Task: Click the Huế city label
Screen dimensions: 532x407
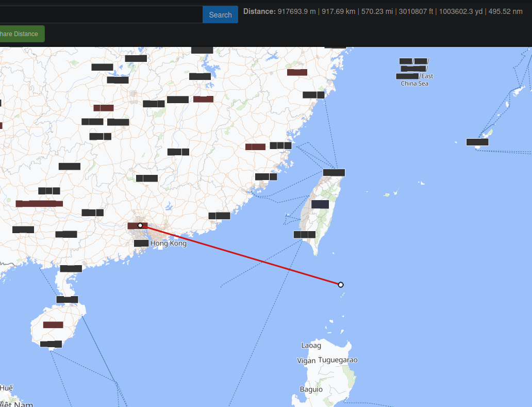Action: pos(7,387)
